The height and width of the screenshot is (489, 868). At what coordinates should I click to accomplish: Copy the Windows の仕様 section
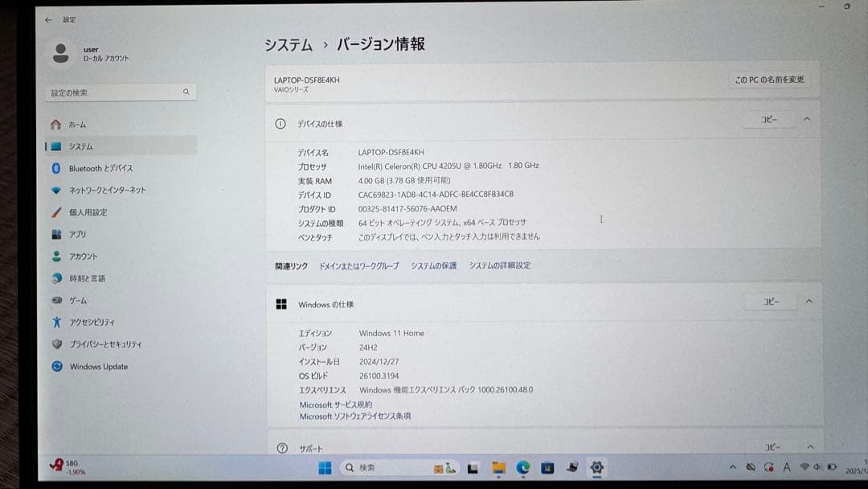771,302
